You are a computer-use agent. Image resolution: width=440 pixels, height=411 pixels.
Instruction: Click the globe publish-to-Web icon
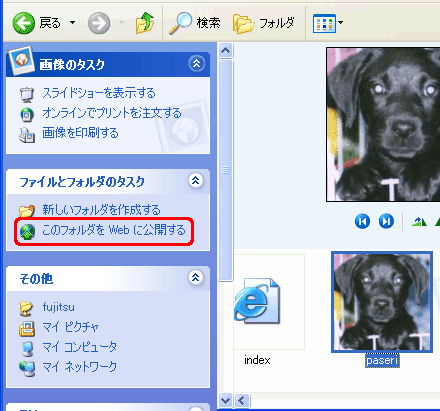(27, 231)
